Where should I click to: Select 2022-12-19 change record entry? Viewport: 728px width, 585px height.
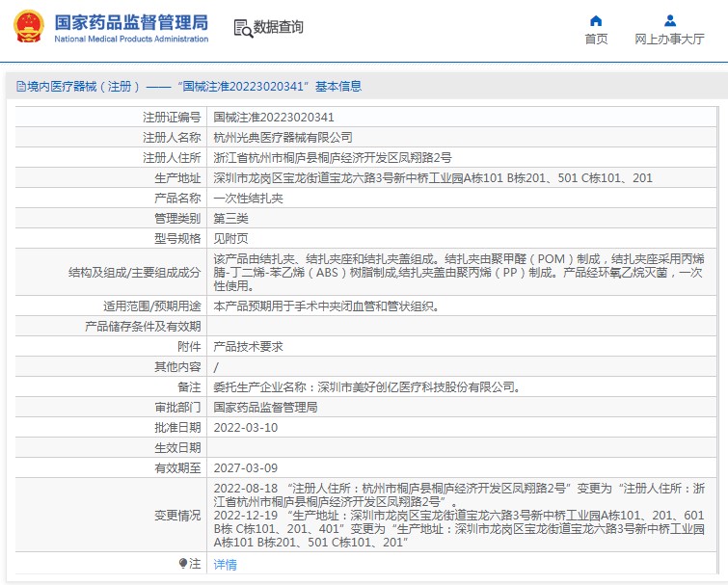point(459,528)
